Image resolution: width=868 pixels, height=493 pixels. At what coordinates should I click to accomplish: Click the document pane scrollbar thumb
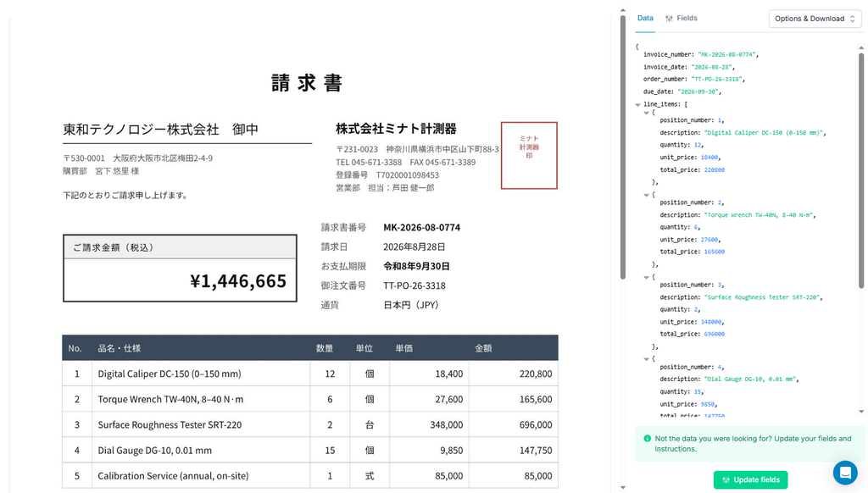pyautogui.click(x=623, y=147)
